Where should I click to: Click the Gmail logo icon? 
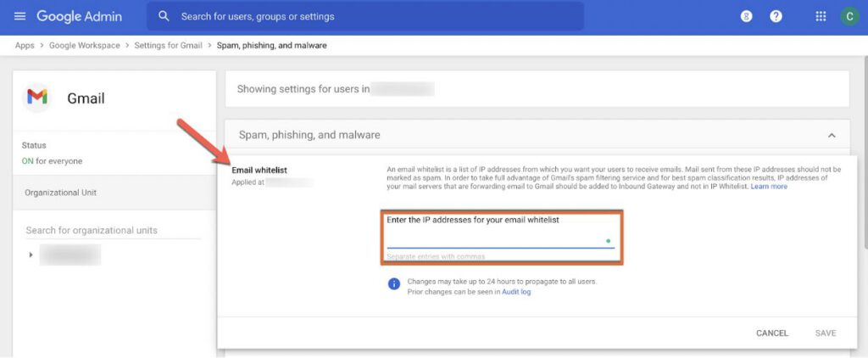(37, 98)
